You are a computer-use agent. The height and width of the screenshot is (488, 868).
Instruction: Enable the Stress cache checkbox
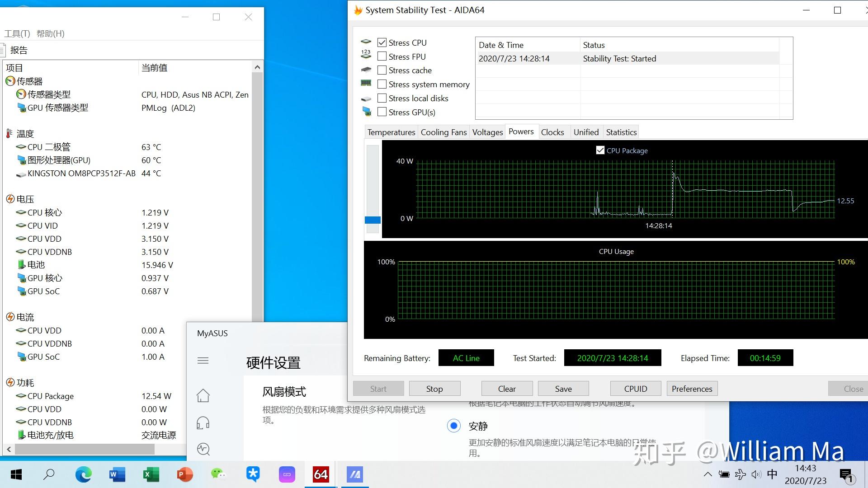tap(382, 70)
